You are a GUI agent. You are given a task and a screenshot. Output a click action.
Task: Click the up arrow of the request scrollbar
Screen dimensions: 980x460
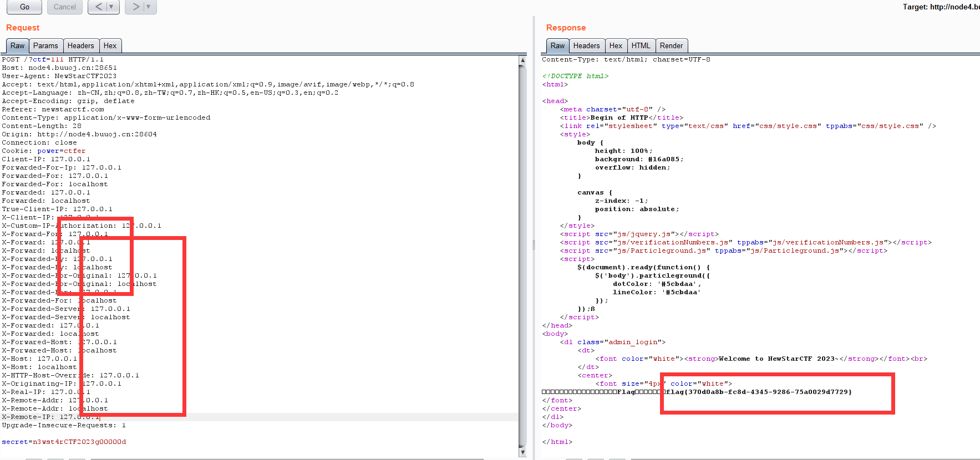[x=522, y=60]
